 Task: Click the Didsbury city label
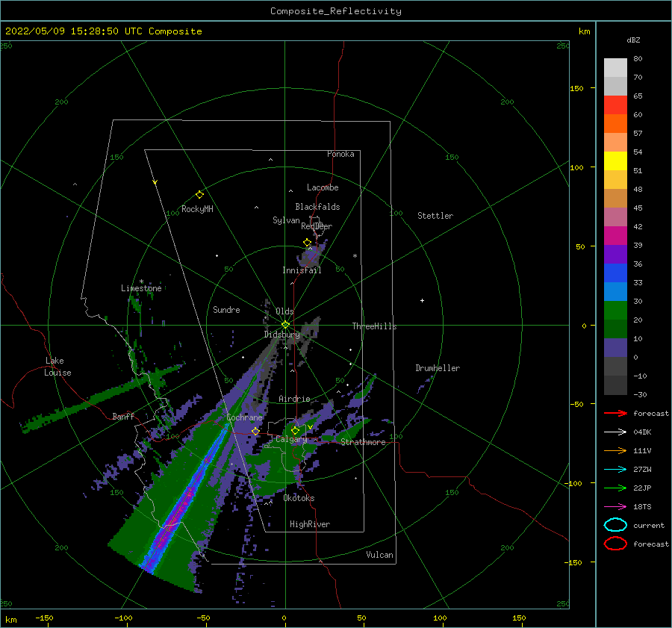point(281,335)
